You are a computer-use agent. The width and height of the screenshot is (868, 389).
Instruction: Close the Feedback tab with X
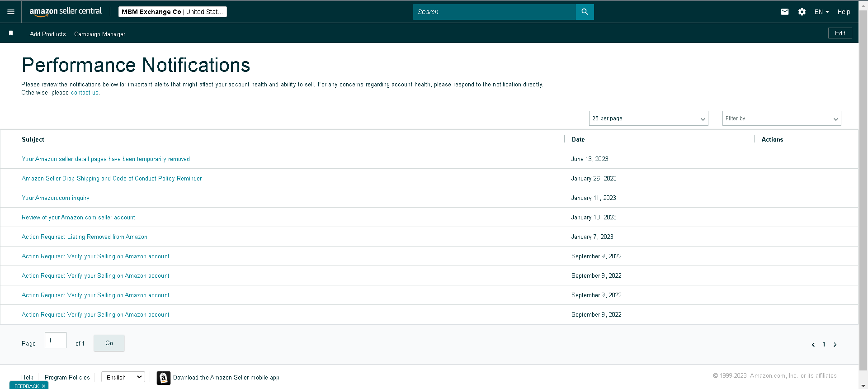(x=43, y=386)
